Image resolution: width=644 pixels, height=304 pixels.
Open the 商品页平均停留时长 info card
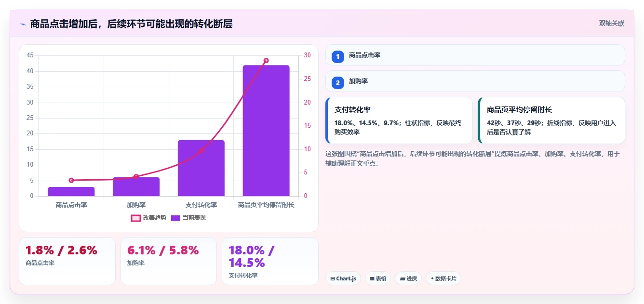coord(551,120)
